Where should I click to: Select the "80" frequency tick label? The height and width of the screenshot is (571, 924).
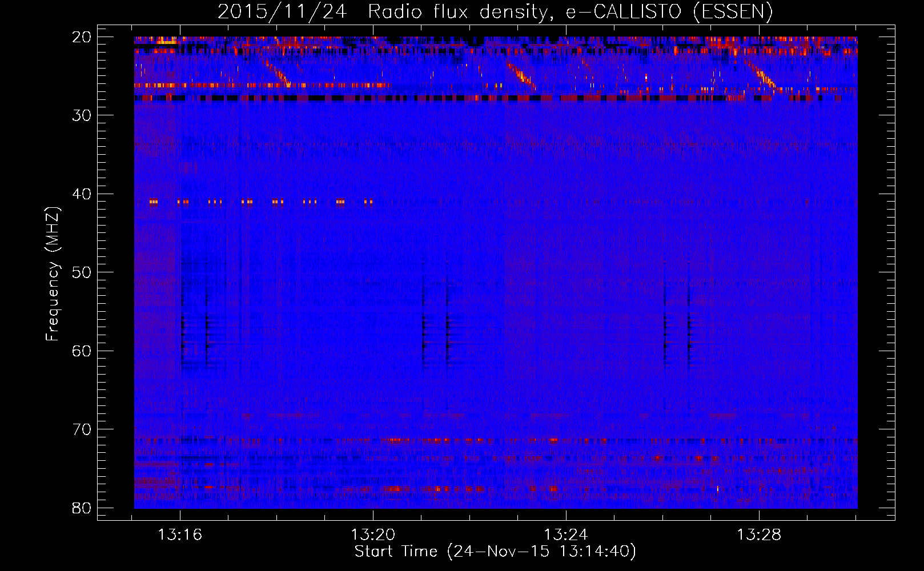pos(82,508)
